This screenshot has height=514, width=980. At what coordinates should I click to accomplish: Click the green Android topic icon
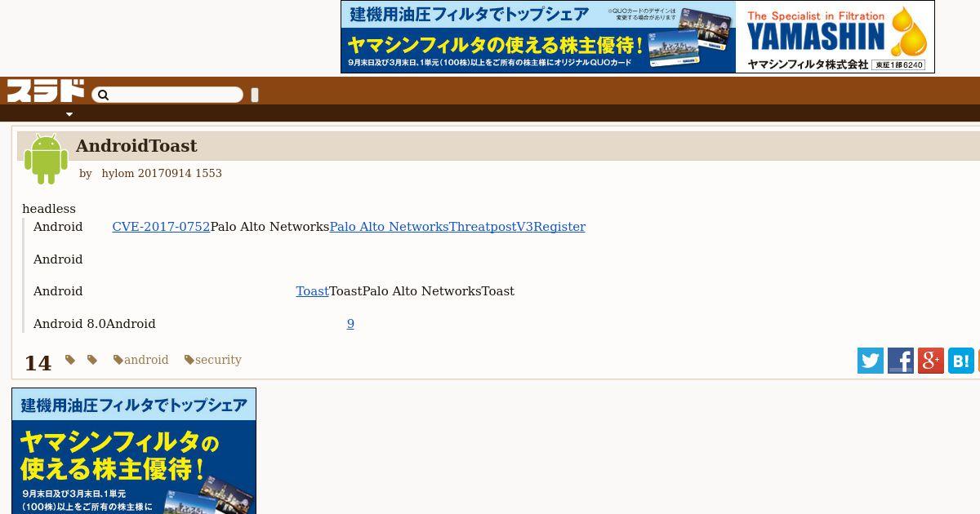click(46, 159)
